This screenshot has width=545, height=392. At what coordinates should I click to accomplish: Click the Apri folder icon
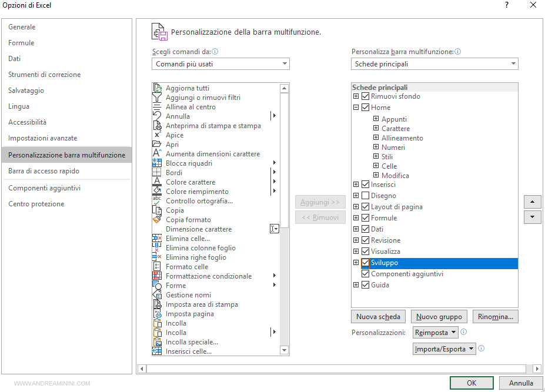(x=157, y=144)
